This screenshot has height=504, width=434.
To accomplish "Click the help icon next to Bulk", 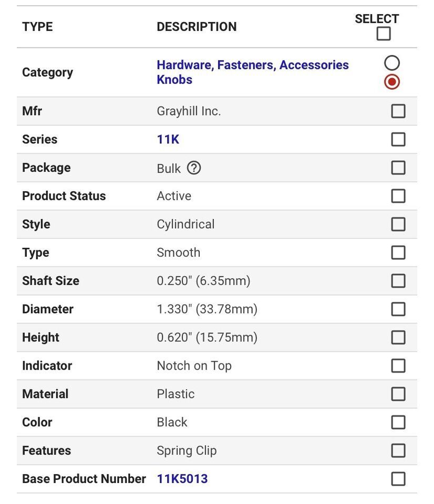I will pyautogui.click(x=194, y=168).
